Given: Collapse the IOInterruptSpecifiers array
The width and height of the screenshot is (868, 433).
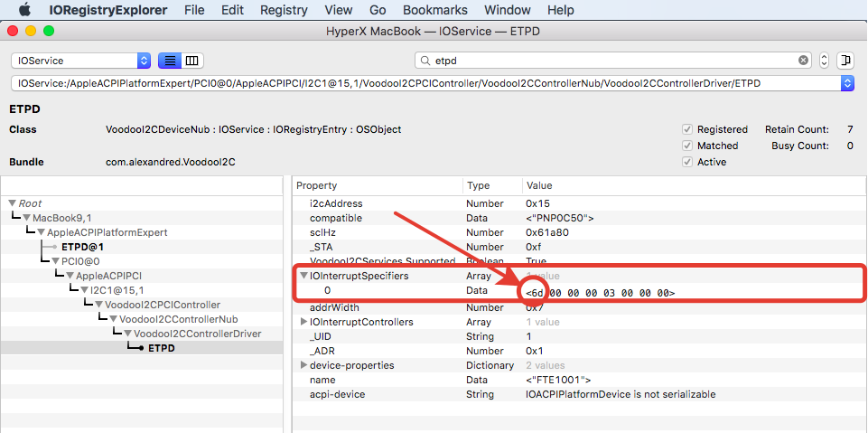Looking at the screenshot, I should tap(303, 276).
